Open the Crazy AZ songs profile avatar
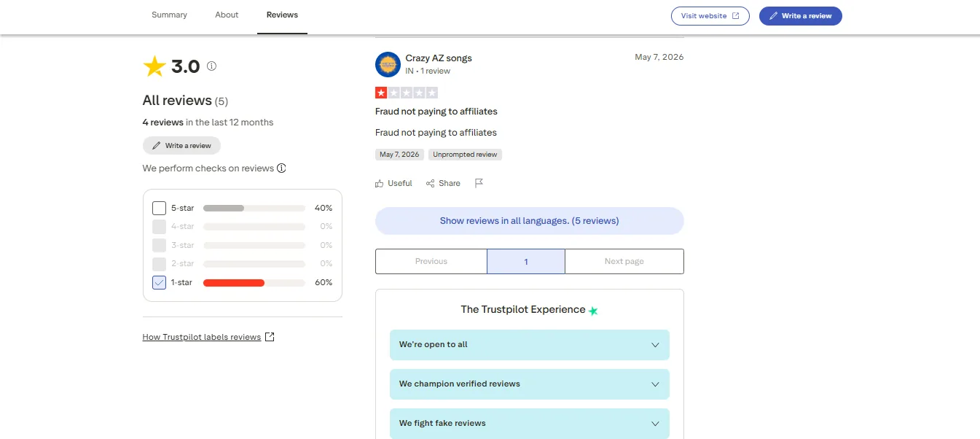980x439 pixels. 388,64
